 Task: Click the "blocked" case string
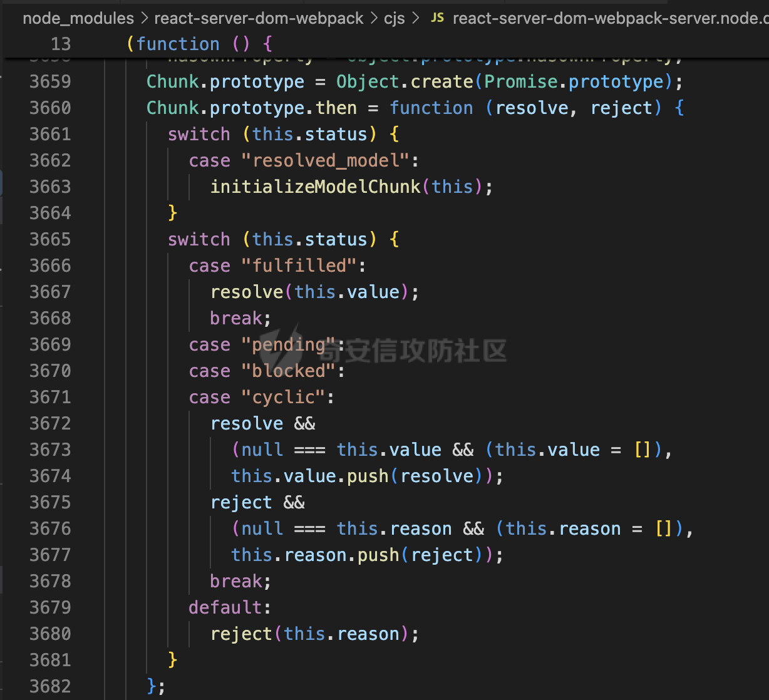coord(288,371)
